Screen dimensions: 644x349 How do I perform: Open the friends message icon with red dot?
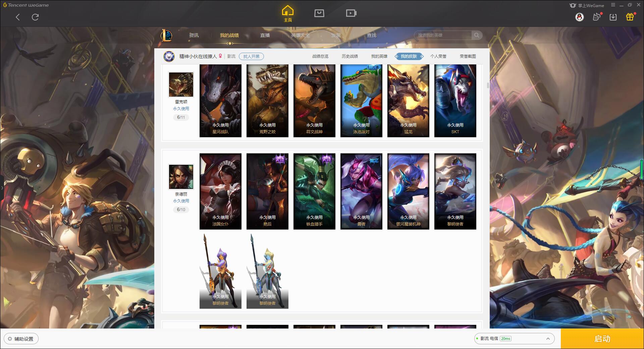click(597, 17)
